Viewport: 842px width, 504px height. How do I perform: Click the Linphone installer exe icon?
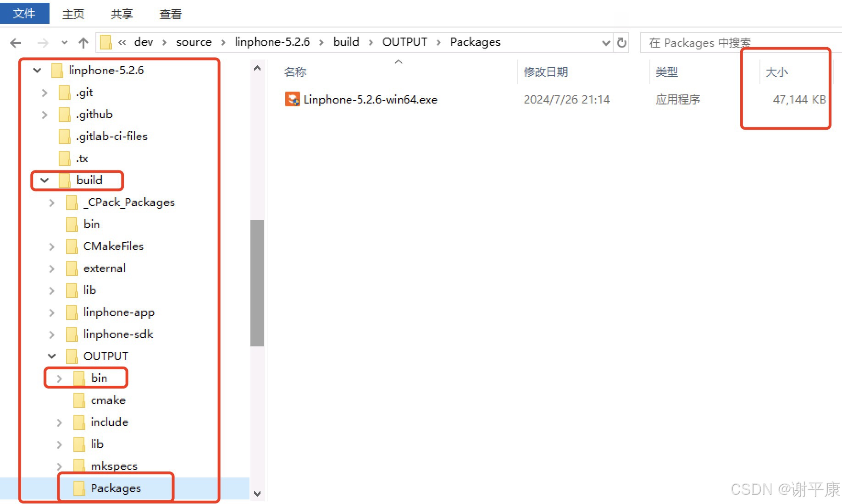293,99
